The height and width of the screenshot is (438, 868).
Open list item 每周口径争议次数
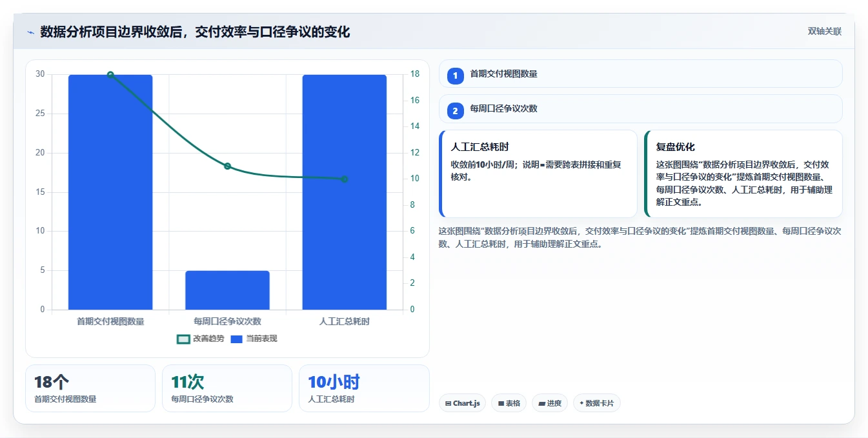640,108
